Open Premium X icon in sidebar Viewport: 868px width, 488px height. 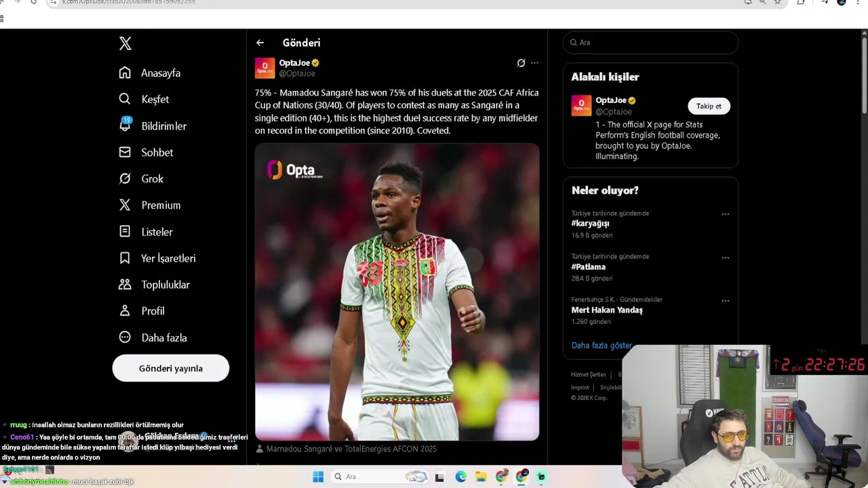(125, 205)
